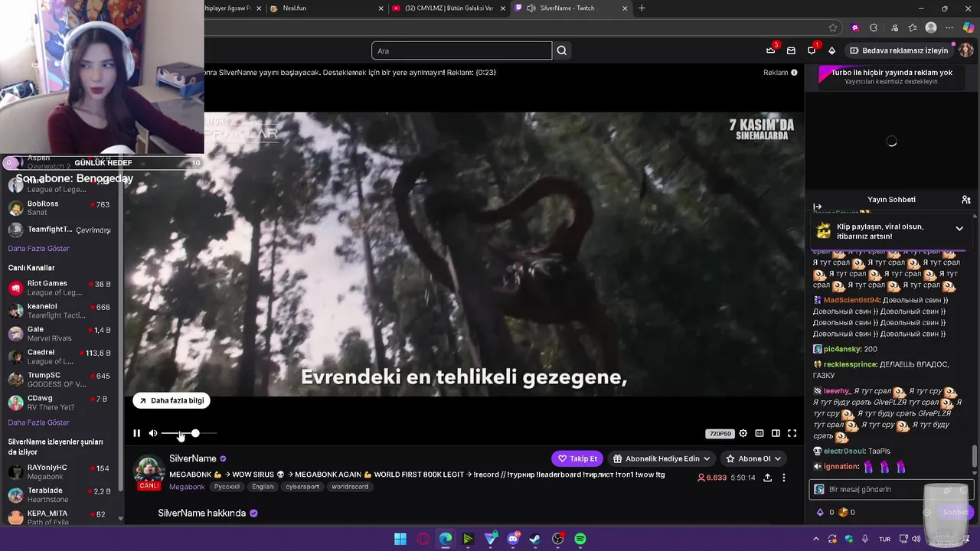
Task: Click the Reklam info icon
Action: tap(794, 73)
